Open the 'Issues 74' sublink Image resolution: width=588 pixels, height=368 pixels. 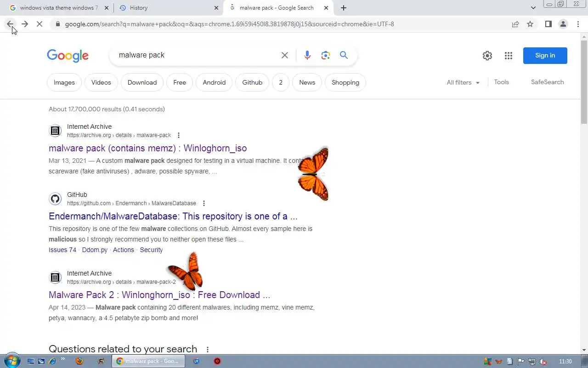pyautogui.click(x=62, y=250)
